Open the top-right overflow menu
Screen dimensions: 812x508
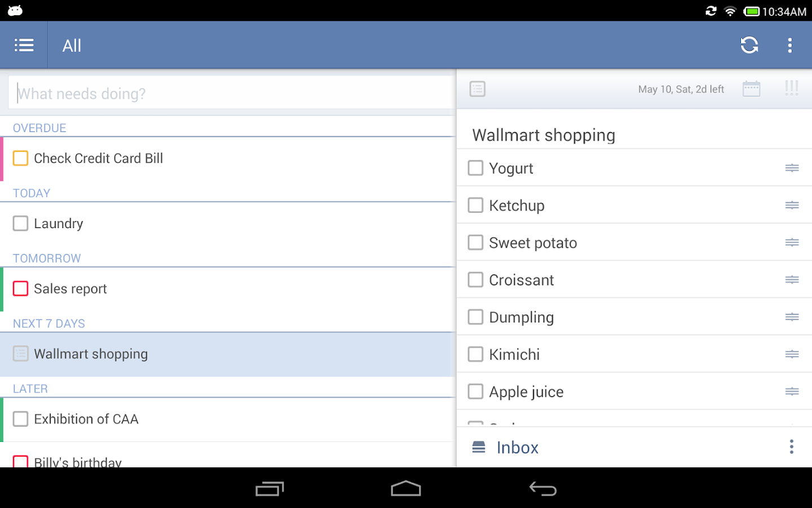[789, 45]
